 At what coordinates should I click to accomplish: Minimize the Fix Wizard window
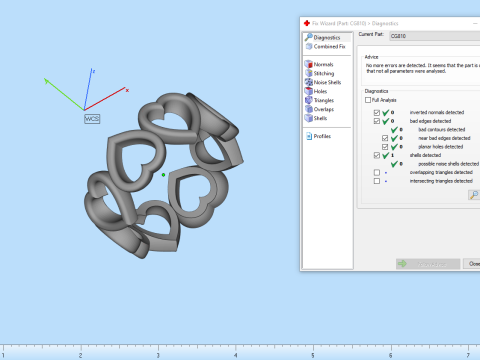tap(475, 23)
